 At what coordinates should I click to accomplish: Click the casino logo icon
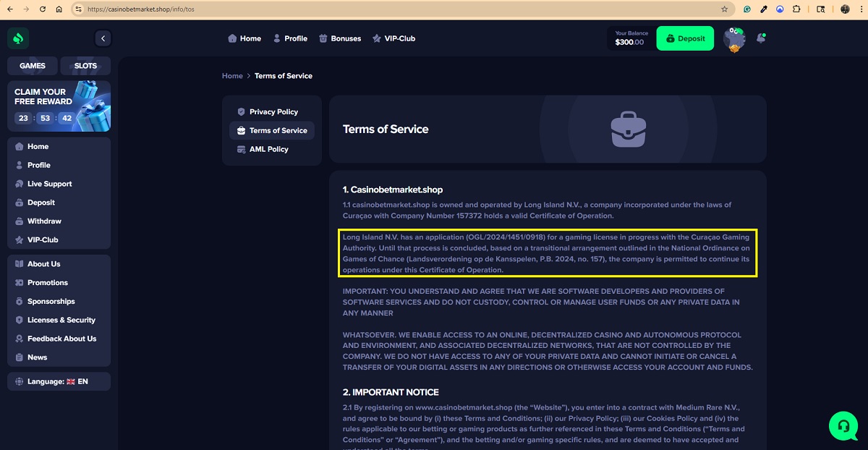[x=18, y=38]
